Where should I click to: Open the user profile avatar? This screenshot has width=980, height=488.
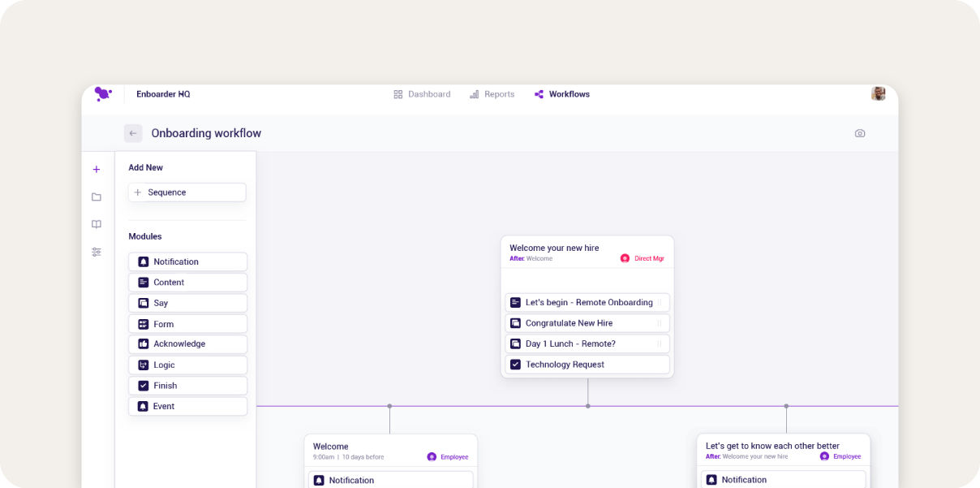click(879, 93)
